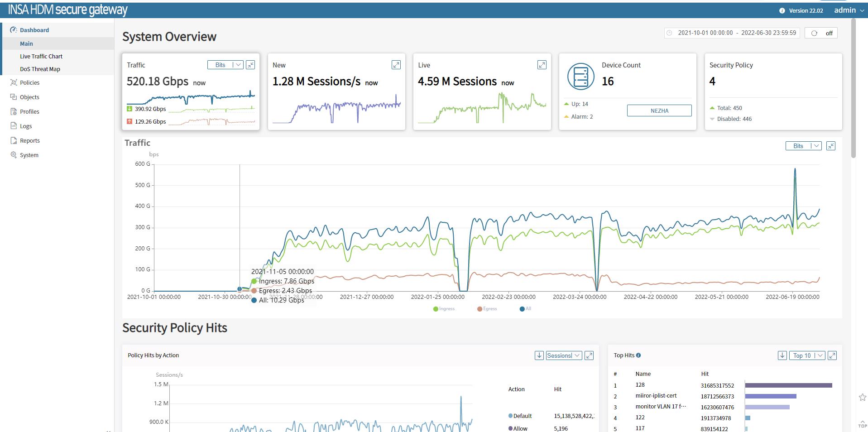Open the Live Traffic Chart page

click(41, 57)
